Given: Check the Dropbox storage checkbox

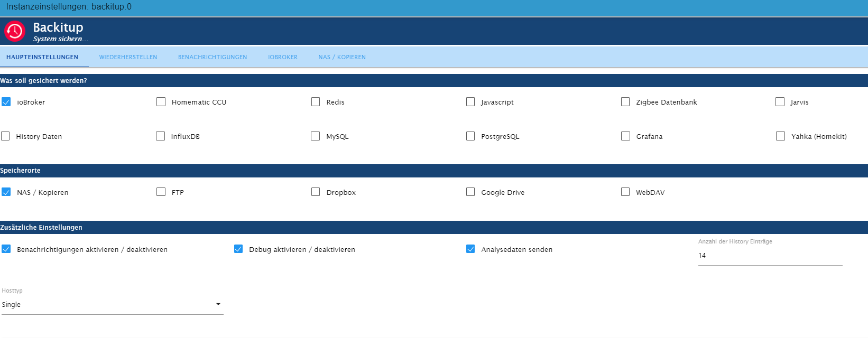Looking at the screenshot, I should 316,192.
